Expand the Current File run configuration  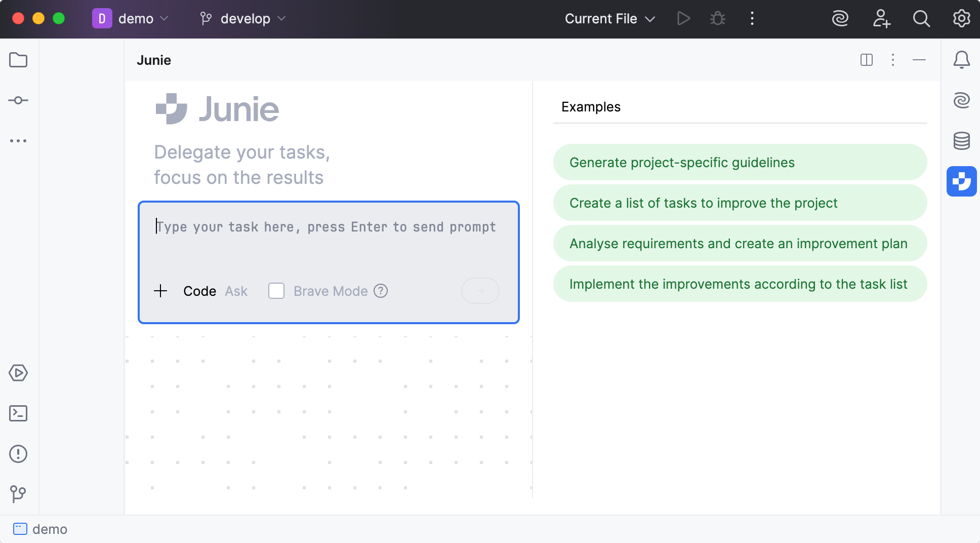point(609,18)
